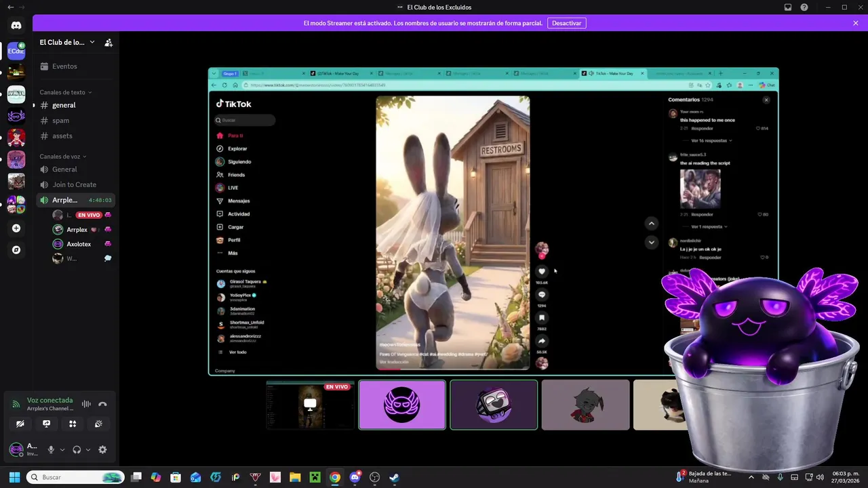868x488 pixels.
Task: Open OBS Studio from the taskbar
Action: click(374, 477)
